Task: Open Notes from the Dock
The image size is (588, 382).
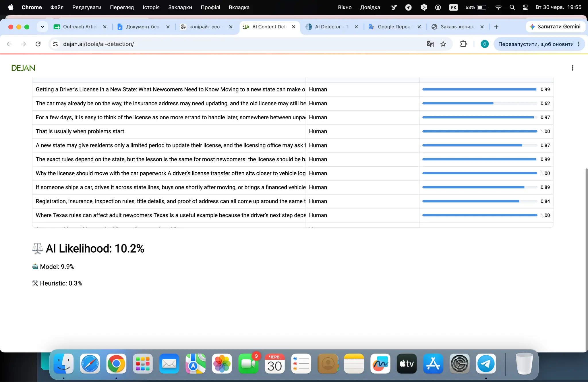Action: pyautogui.click(x=354, y=364)
